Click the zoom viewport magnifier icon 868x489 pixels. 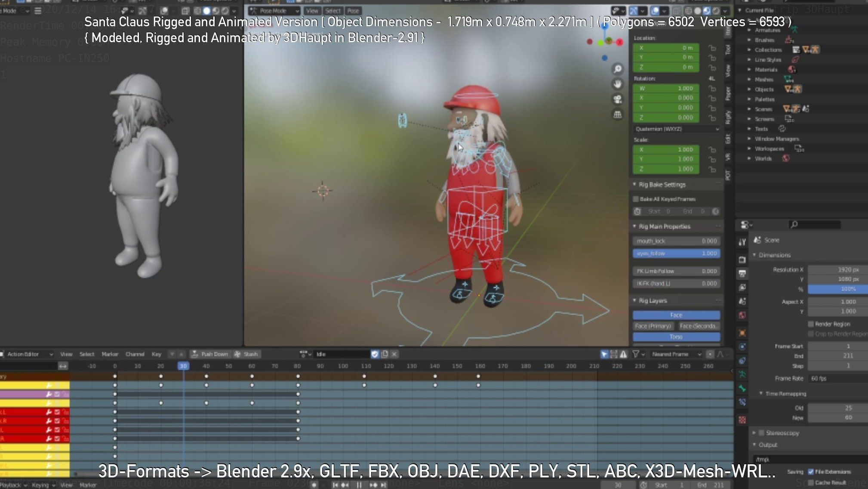(x=618, y=69)
